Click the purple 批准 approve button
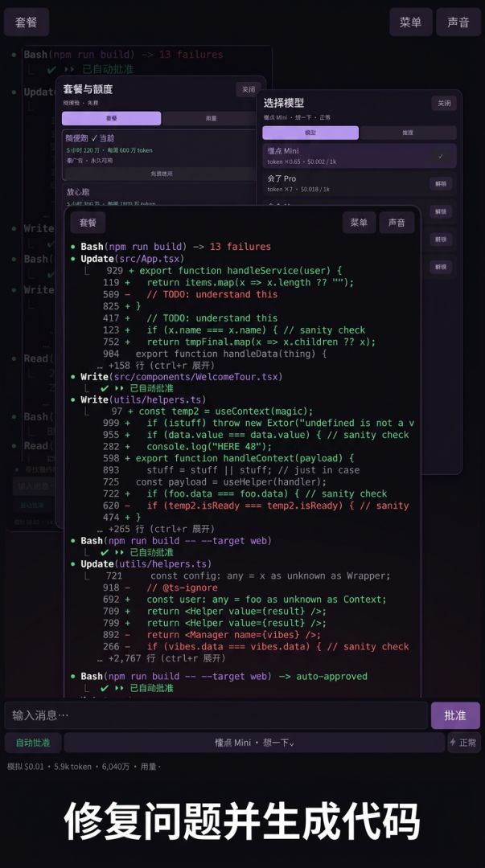The width and height of the screenshot is (485, 868). tap(455, 715)
